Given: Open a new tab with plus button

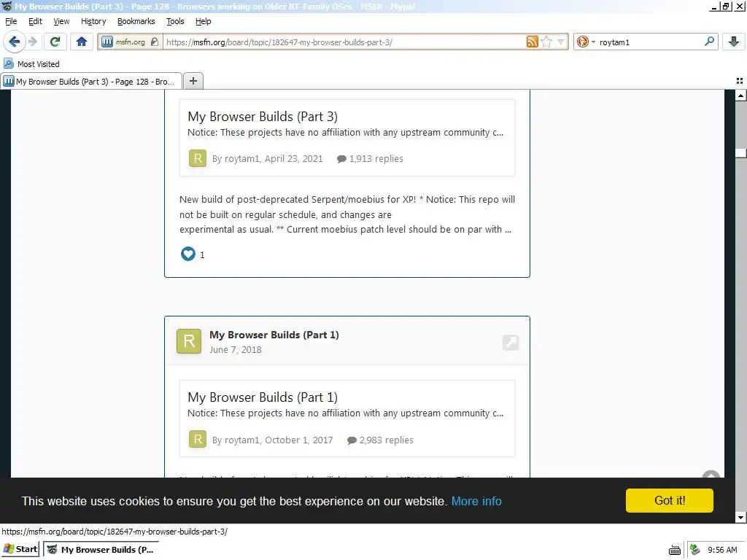Looking at the screenshot, I should coord(193,81).
